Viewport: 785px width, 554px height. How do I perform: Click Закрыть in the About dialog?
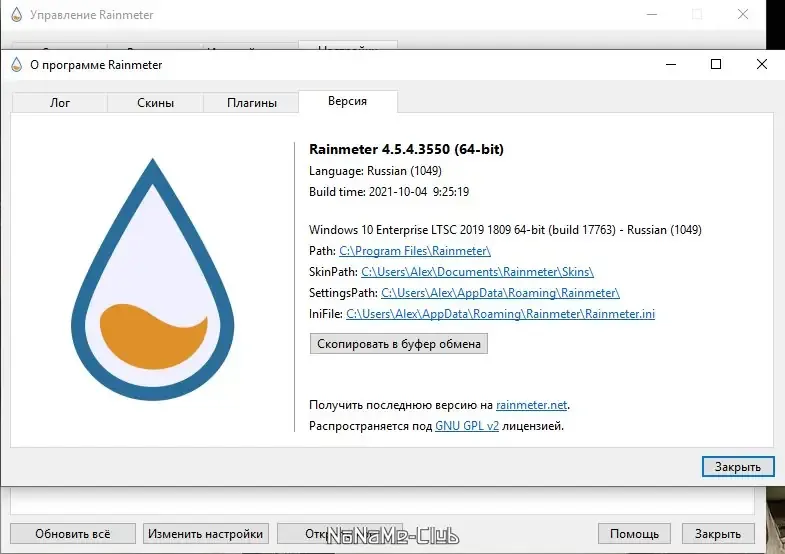[738, 466]
